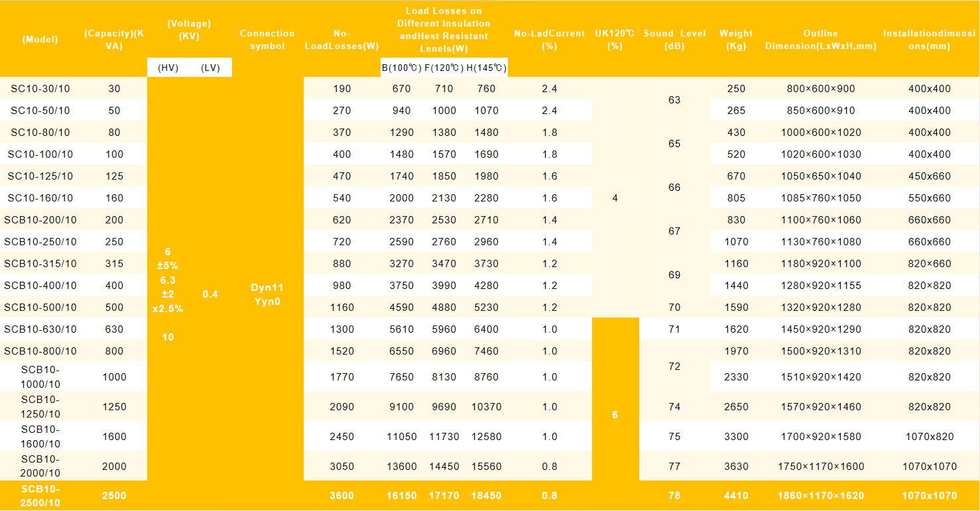Click the Installationdimensions(mm) header
The image size is (980, 511).
pos(930,39)
